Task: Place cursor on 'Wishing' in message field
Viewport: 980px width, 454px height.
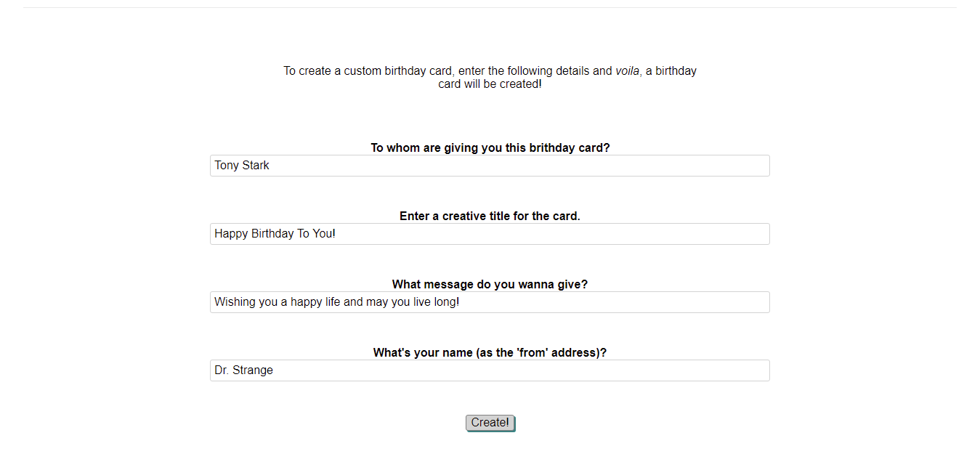Action: (235, 302)
